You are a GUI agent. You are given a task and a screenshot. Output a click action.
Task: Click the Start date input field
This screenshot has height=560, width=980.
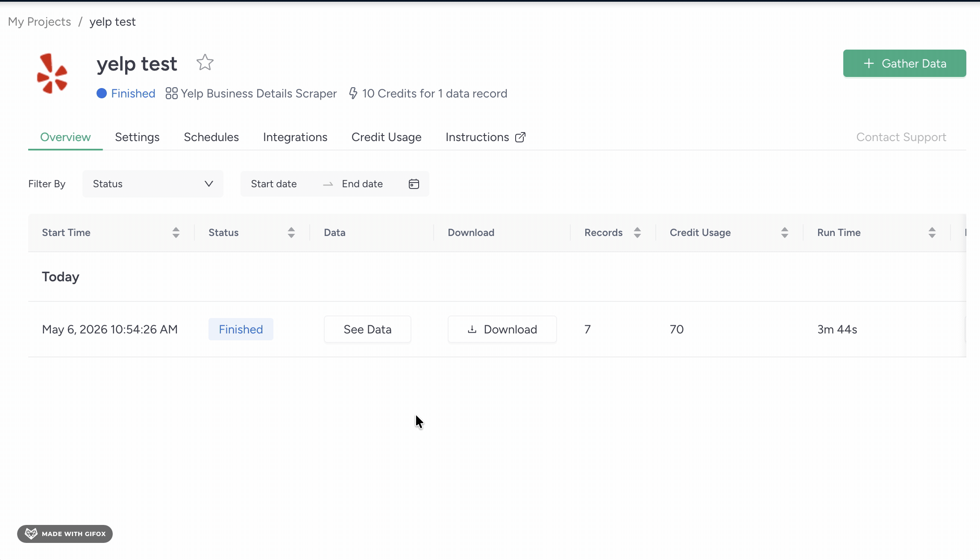274,184
